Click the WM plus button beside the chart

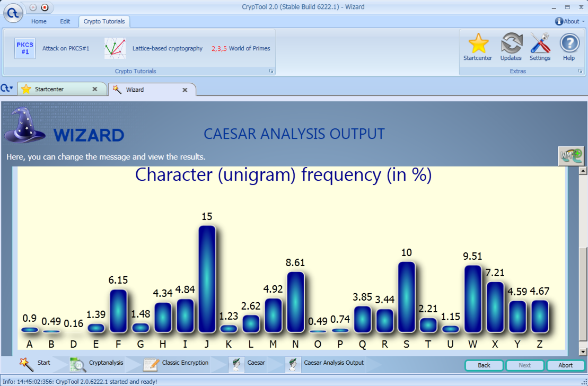[x=571, y=156]
